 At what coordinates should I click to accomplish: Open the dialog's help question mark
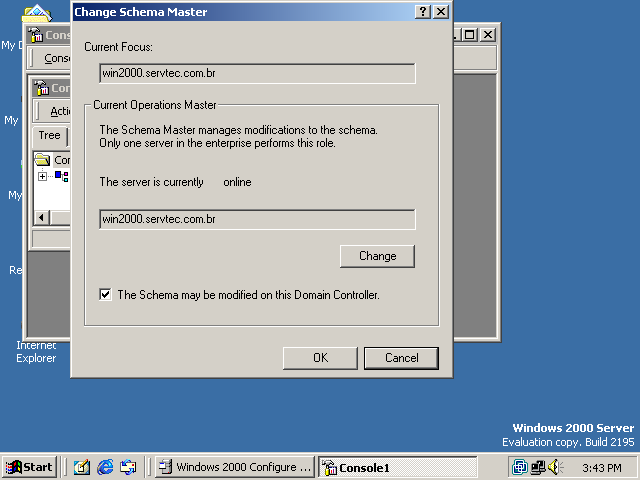pos(423,12)
